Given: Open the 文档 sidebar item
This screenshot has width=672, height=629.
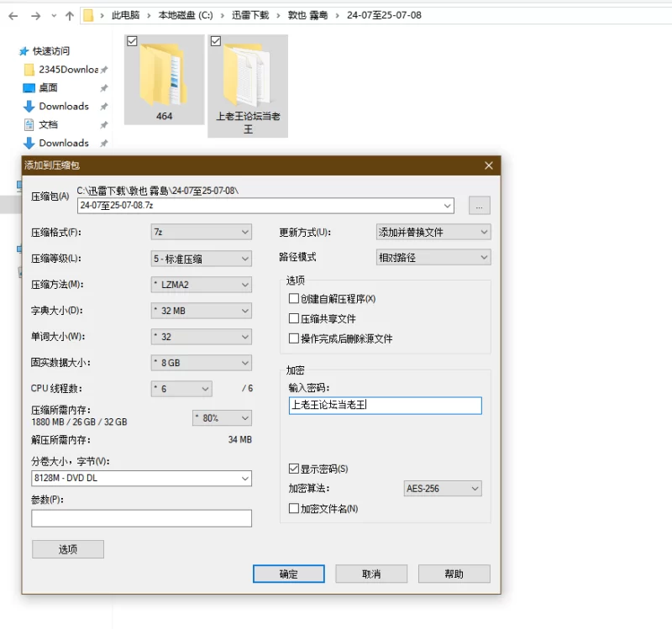Looking at the screenshot, I should tap(48, 124).
